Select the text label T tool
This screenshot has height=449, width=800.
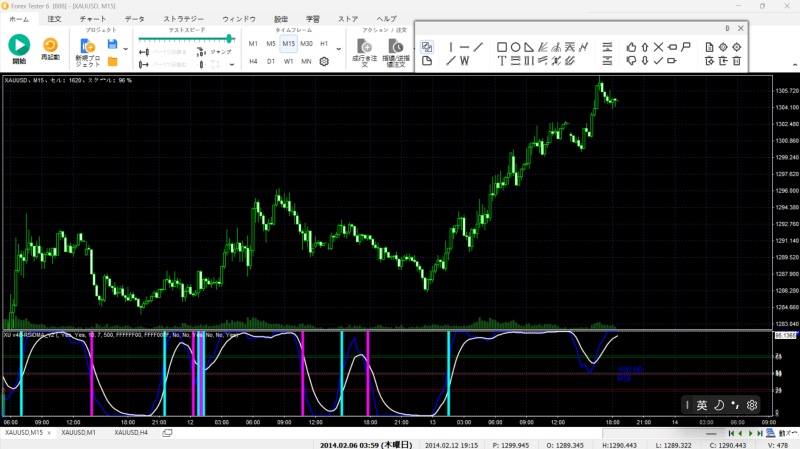(x=502, y=61)
